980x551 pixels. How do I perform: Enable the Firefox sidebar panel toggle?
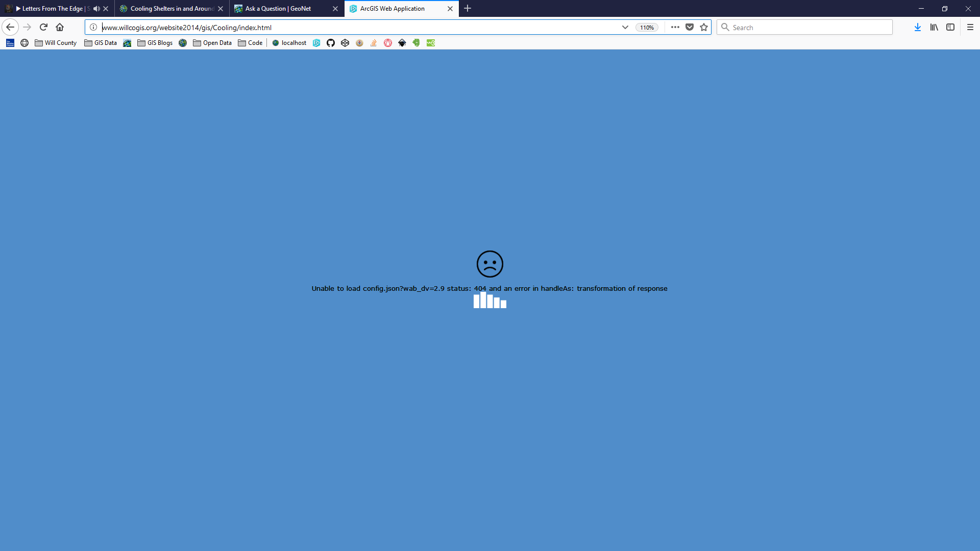pos(950,27)
